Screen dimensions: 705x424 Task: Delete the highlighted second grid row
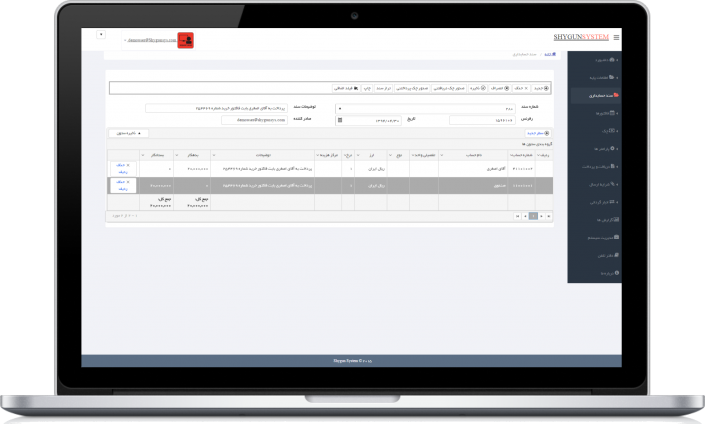(123, 182)
